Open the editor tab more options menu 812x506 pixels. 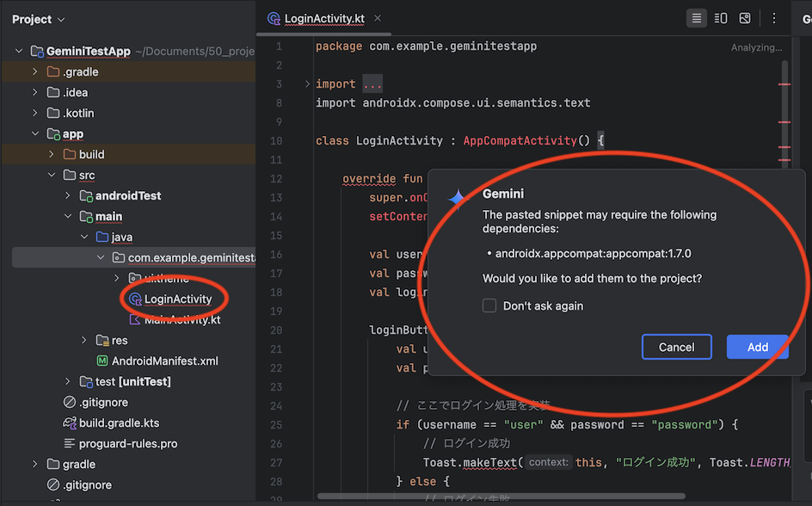click(x=773, y=19)
